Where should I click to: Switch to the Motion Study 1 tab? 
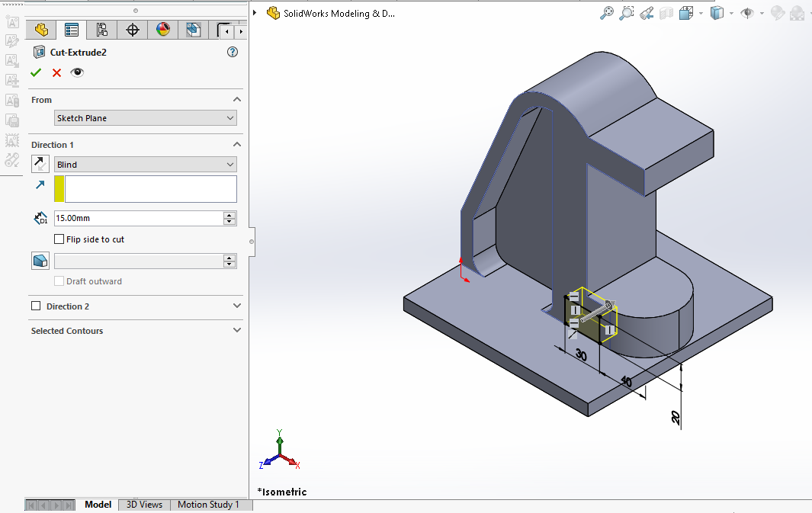(x=208, y=505)
